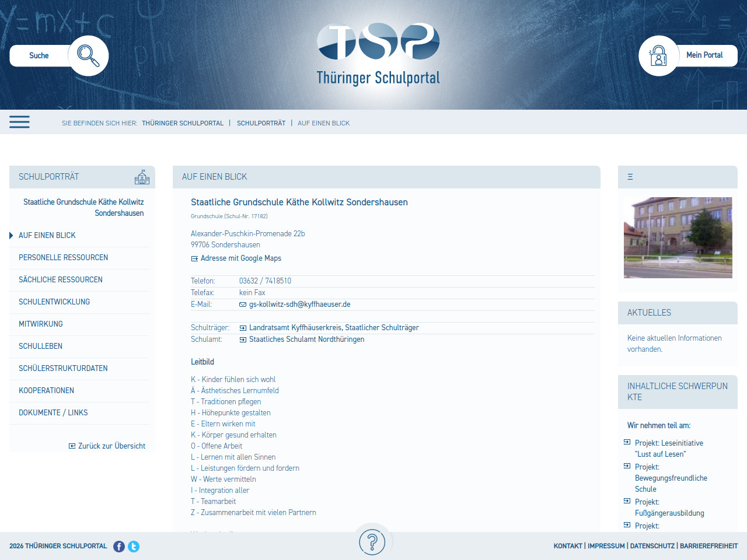Click the school building icon in Schulporträt header
Screen dimensions: 747x560
(142, 177)
